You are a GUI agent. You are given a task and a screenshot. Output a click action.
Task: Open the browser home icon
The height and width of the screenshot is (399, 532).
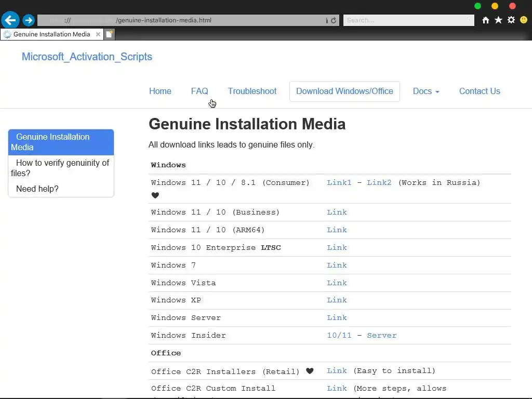click(x=486, y=20)
